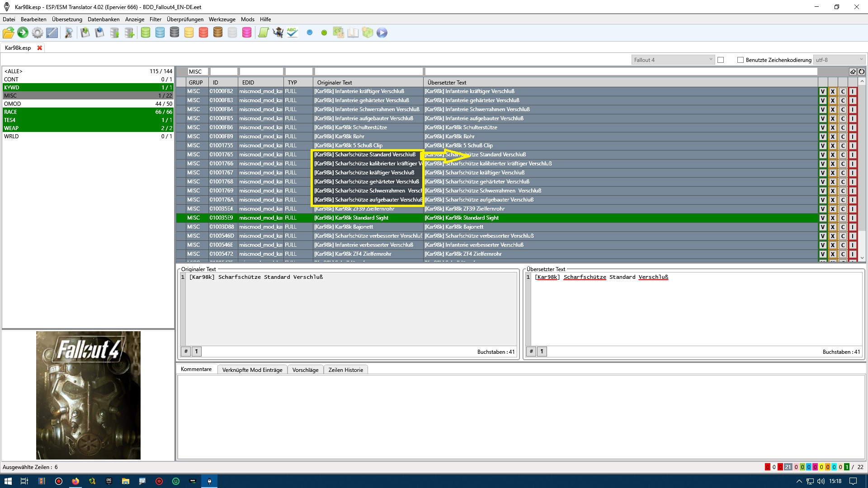The width and height of the screenshot is (868, 488).
Task: Click the pink database cylinder icon
Action: 247,33
